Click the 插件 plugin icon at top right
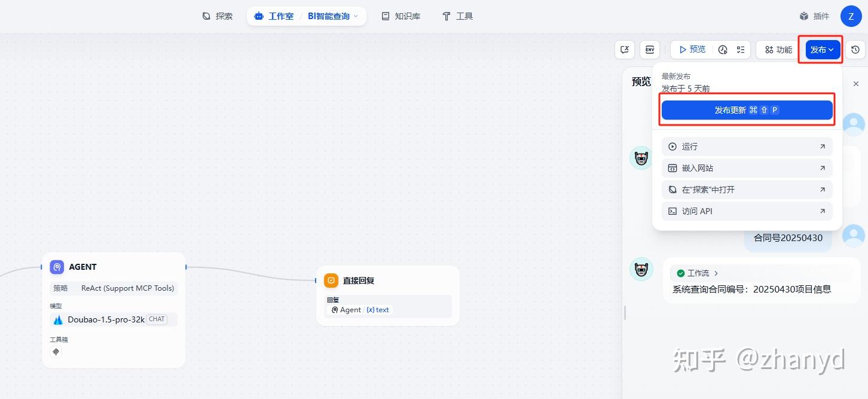 click(804, 16)
